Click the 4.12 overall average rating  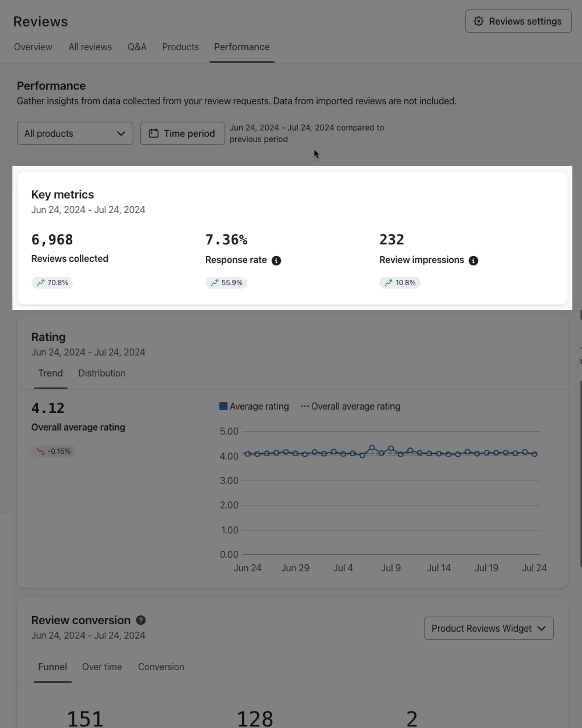pyautogui.click(x=48, y=408)
